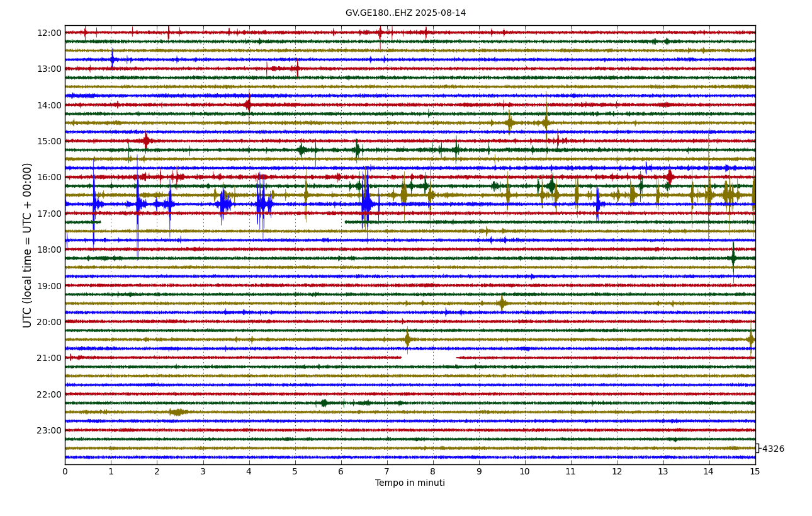Select the "14:00" time label
This screenshot has width=812, height=516.
pyautogui.click(x=50, y=105)
